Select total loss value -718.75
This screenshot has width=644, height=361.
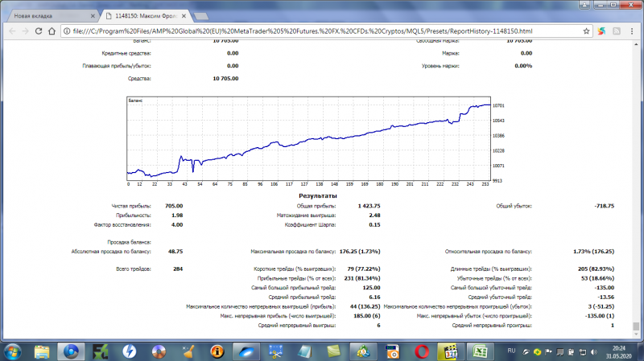[x=605, y=206]
